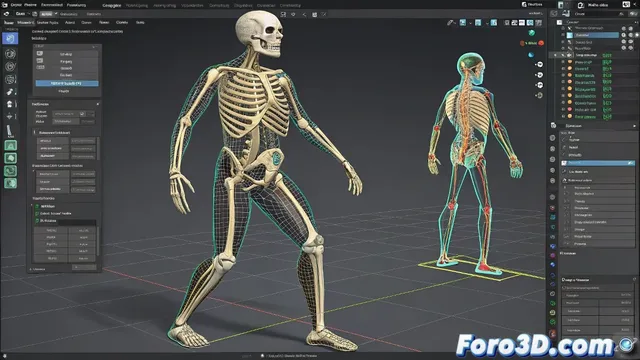Click the outliner search field

click(595, 14)
